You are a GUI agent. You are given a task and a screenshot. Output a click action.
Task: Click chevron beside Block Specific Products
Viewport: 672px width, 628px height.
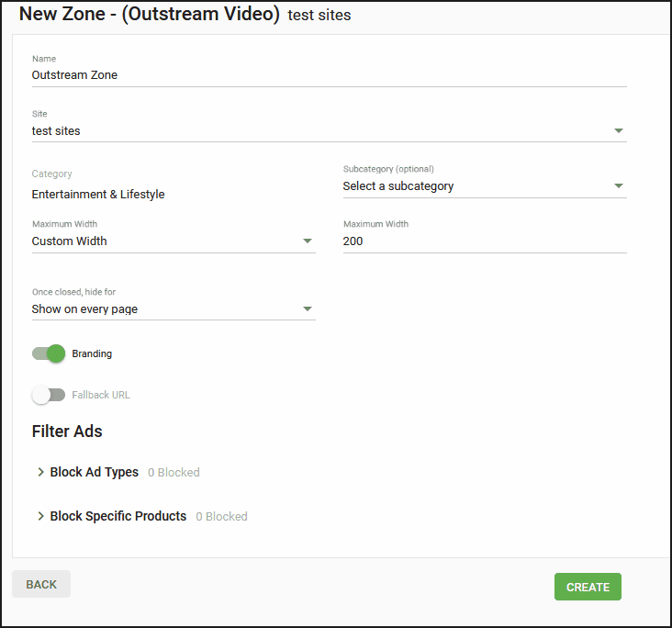click(40, 516)
